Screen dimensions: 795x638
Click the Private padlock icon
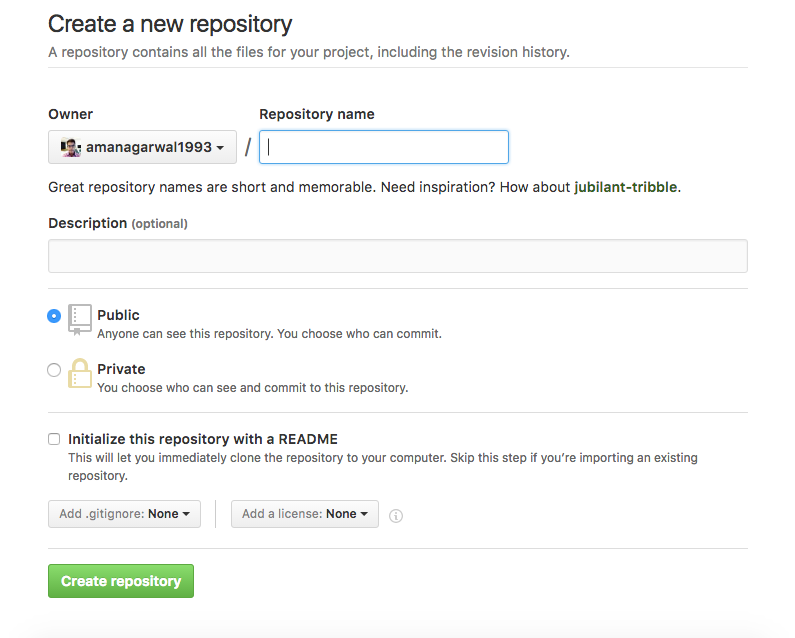tap(80, 373)
